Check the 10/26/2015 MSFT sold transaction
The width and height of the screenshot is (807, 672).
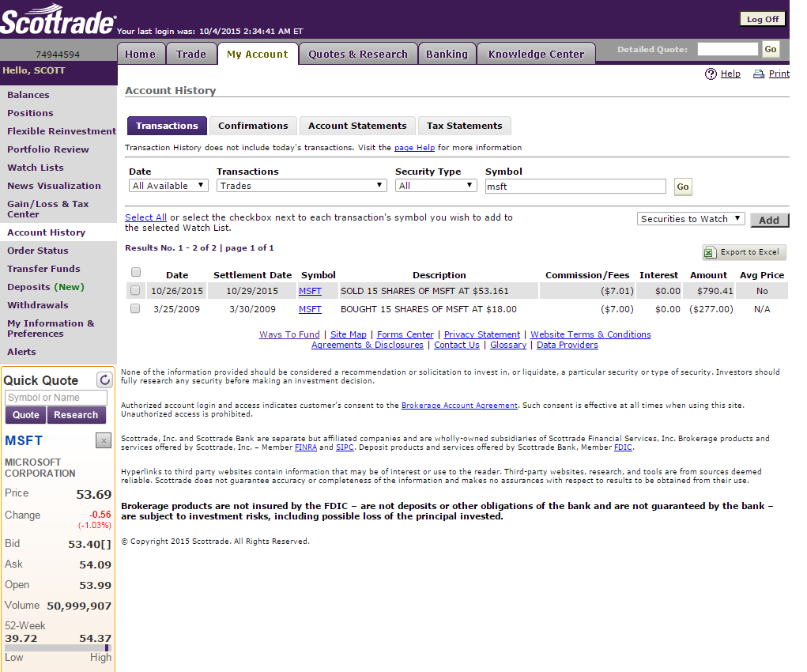click(135, 290)
